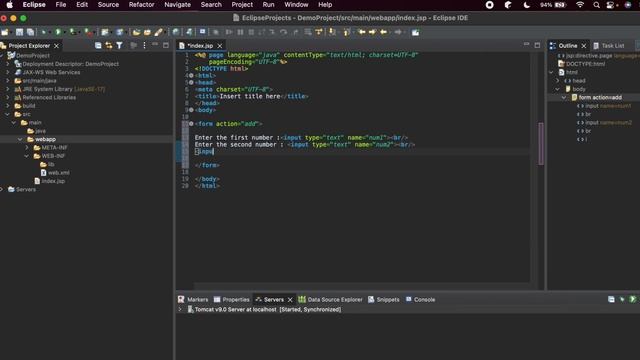The width and height of the screenshot is (640, 360).
Task: Minimize the Project Explorer panel
Action: pos(155,45)
